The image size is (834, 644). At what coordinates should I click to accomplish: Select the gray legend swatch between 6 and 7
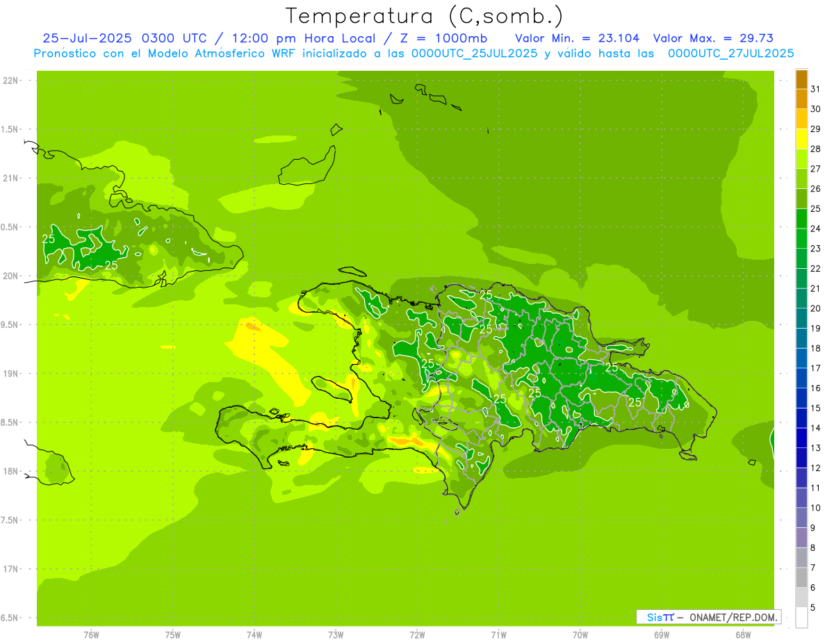[x=801, y=577]
